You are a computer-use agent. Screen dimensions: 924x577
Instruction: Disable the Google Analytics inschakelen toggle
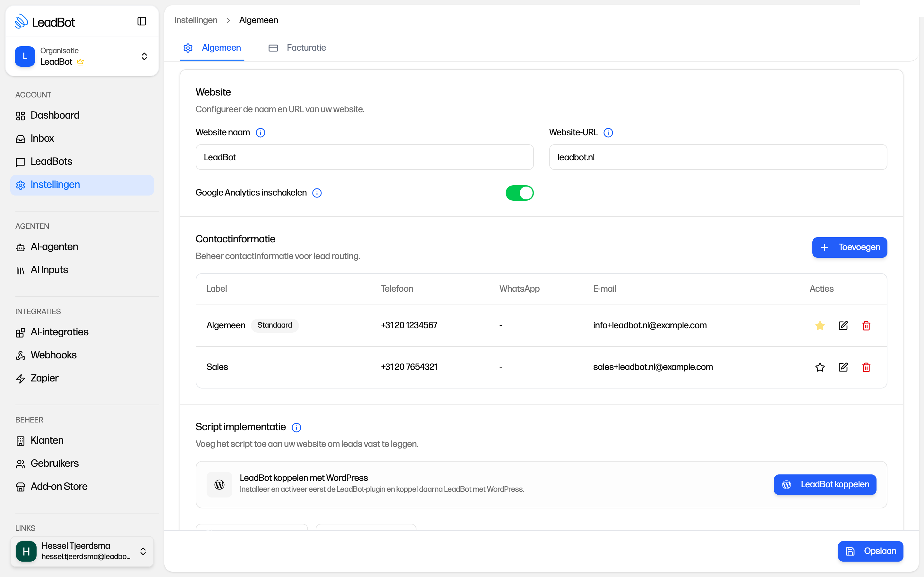[x=519, y=193]
